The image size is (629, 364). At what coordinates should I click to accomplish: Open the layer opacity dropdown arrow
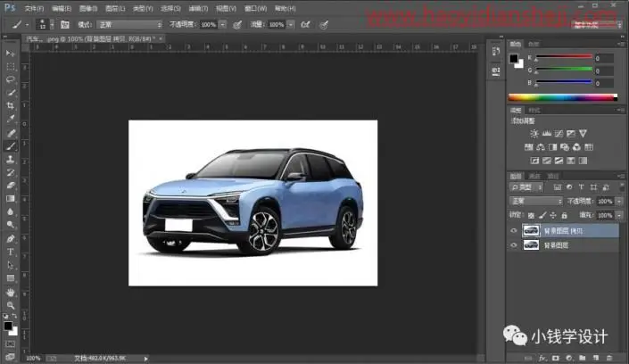tap(619, 201)
